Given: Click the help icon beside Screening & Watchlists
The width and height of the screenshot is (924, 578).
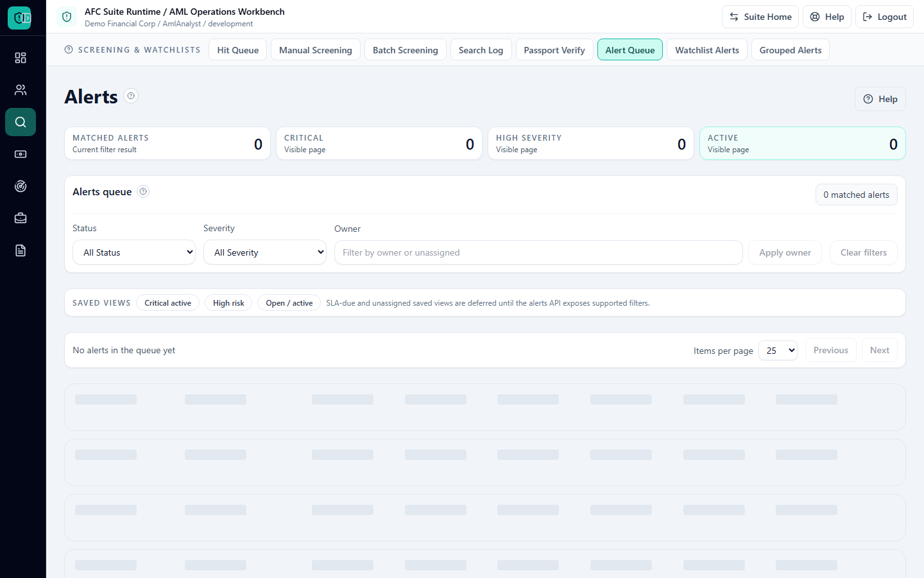Looking at the screenshot, I should [69, 49].
